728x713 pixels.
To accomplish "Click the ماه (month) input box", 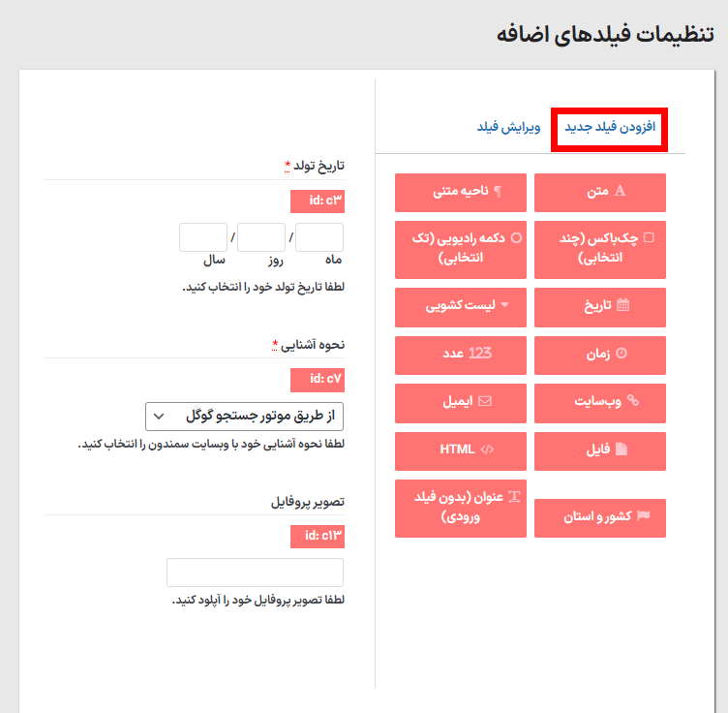I will tap(318, 237).
